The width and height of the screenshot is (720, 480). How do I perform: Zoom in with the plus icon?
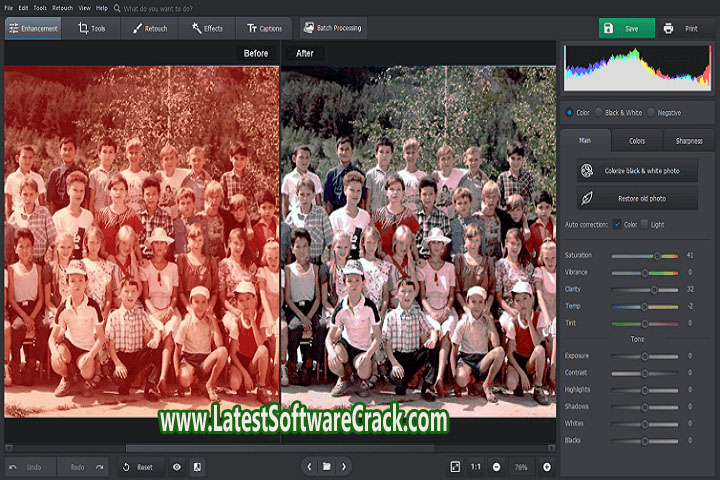pyautogui.click(x=547, y=467)
